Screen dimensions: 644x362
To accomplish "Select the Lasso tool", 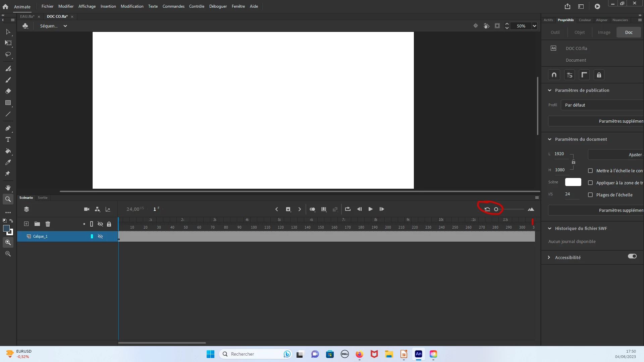I will tap(8, 54).
